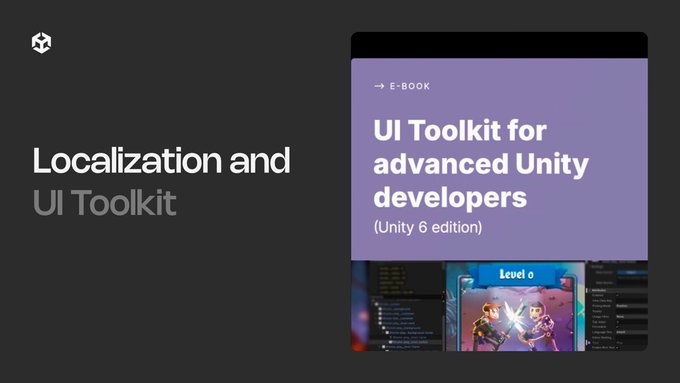Click the "Localization and" heading
Viewport: 680px width, 383px height.
coord(161,160)
